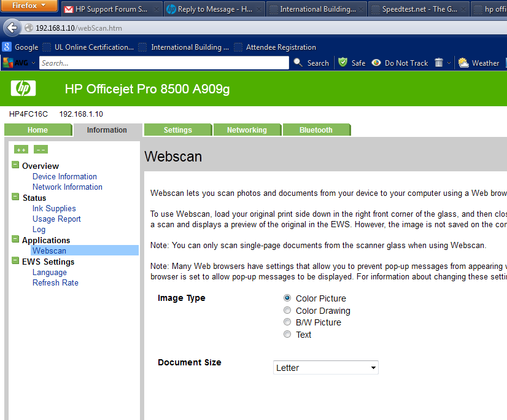
Task: Select Webscan in the sidebar
Action: click(85, 251)
